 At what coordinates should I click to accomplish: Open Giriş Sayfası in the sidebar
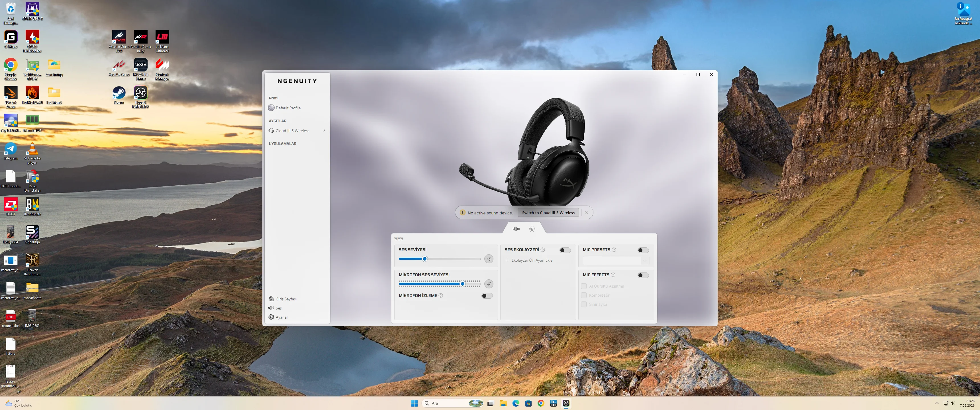[283, 299]
